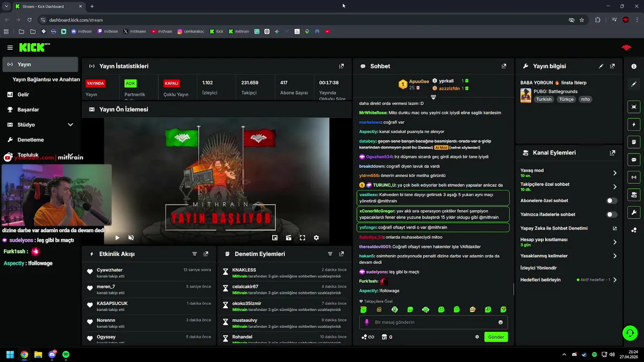Open Spotify from the taskbar
644x362 pixels.
[x=66, y=355]
